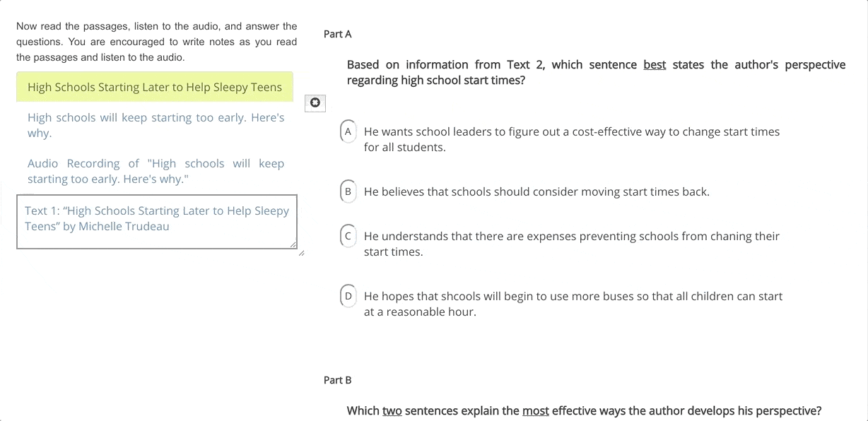Click the resize handle on the notes box corner
Screen dimensions: 868x421
(292, 244)
